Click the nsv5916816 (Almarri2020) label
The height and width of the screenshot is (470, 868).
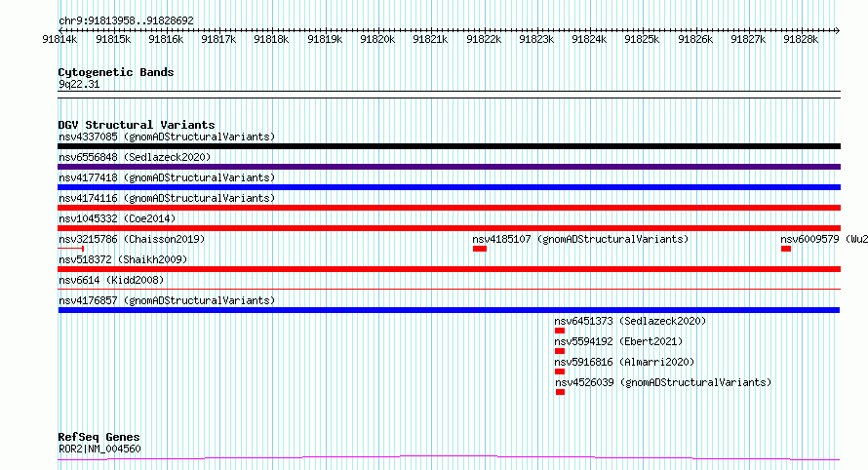(624, 362)
